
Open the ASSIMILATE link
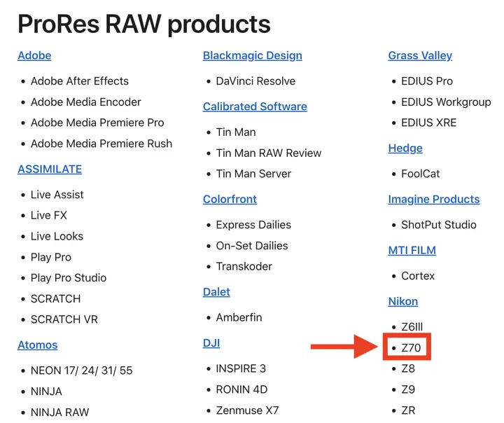(50, 169)
